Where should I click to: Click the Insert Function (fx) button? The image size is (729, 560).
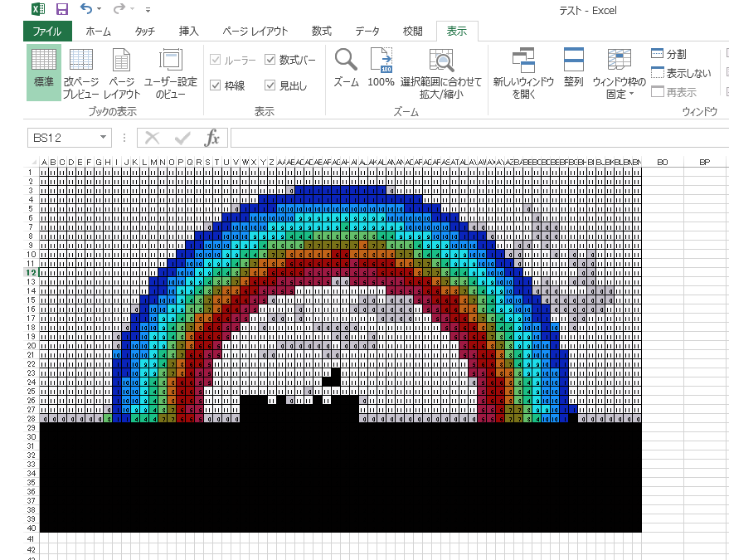pos(211,138)
